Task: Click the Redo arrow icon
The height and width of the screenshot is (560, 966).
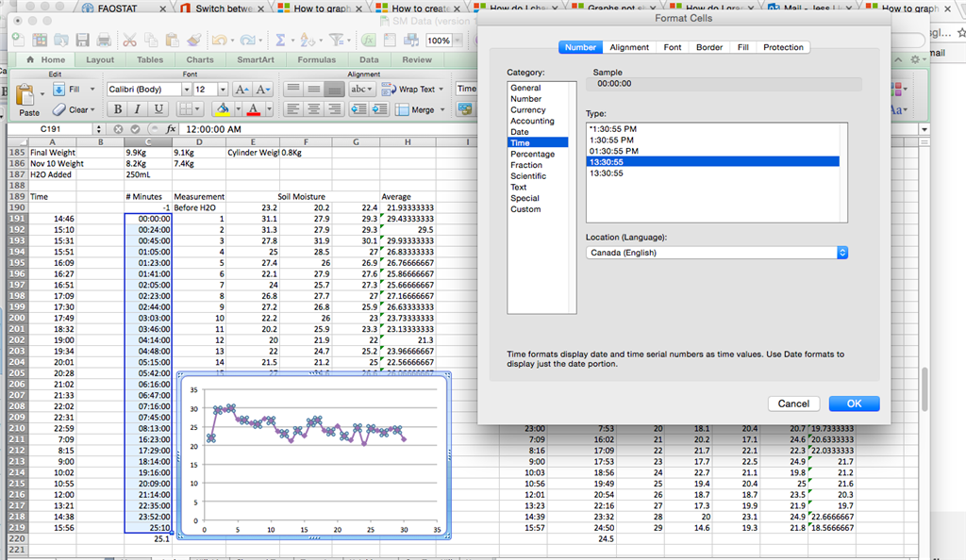Action: pos(247,41)
